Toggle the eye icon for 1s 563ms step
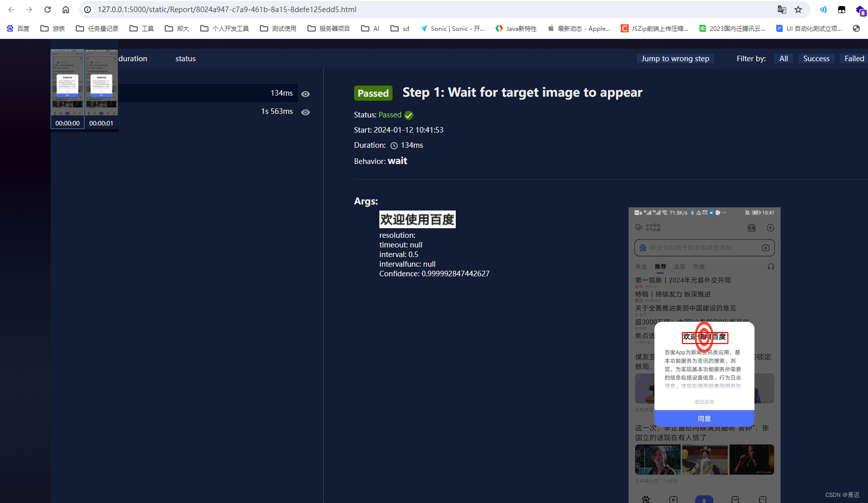Viewport: 868px width, 503px height. [x=306, y=112]
